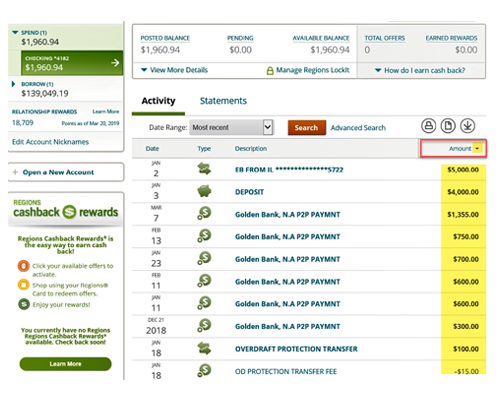500x400 pixels.
Task: Select the CHECKING *4182 account
Action: pyautogui.click(x=72, y=63)
